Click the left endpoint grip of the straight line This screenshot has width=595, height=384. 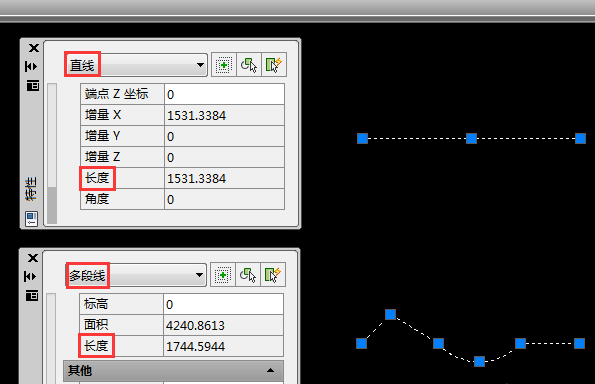pos(362,138)
